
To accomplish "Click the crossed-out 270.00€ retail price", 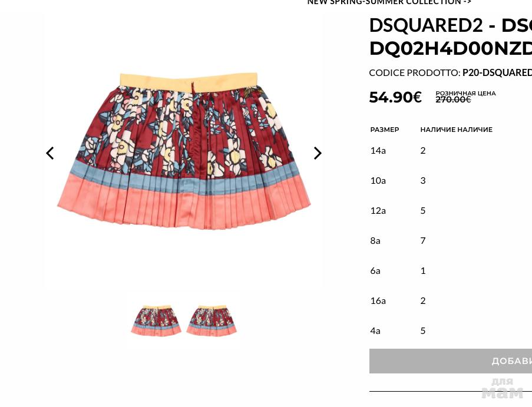I will 453,100.
